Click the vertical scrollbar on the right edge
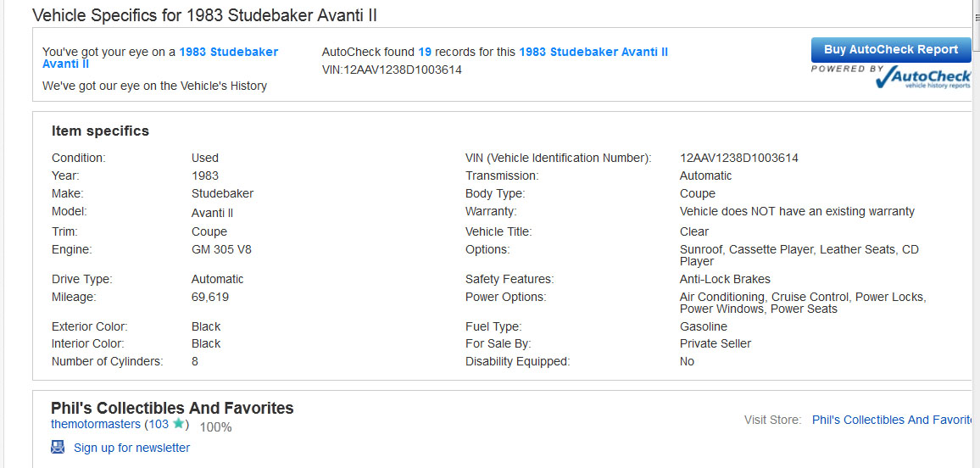 coord(976,234)
